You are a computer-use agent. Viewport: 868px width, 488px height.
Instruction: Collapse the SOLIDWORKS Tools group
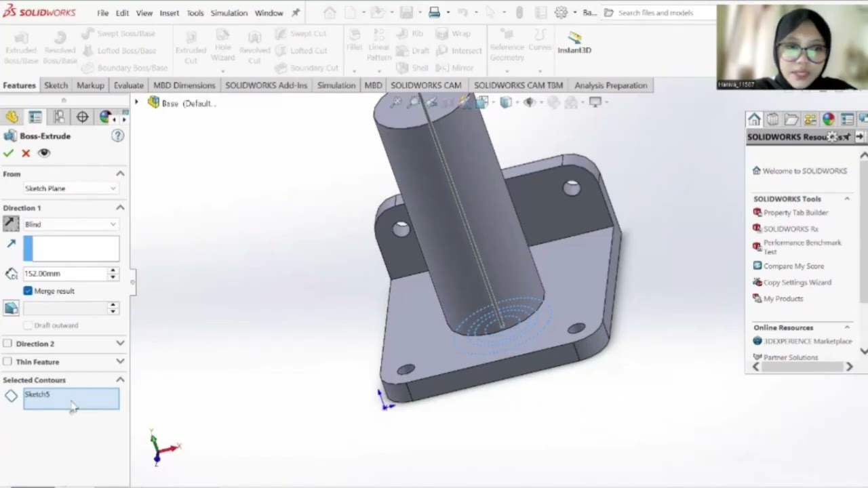[847, 199]
